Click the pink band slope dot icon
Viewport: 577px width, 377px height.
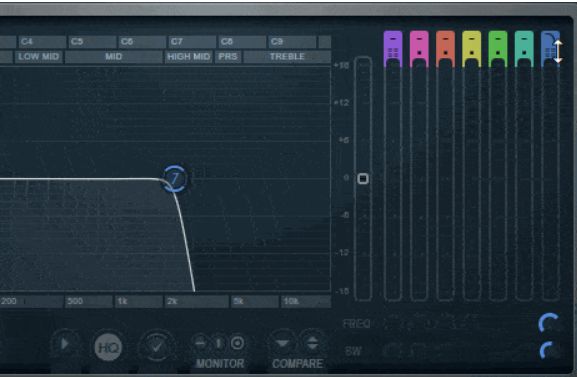[x=419, y=53]
